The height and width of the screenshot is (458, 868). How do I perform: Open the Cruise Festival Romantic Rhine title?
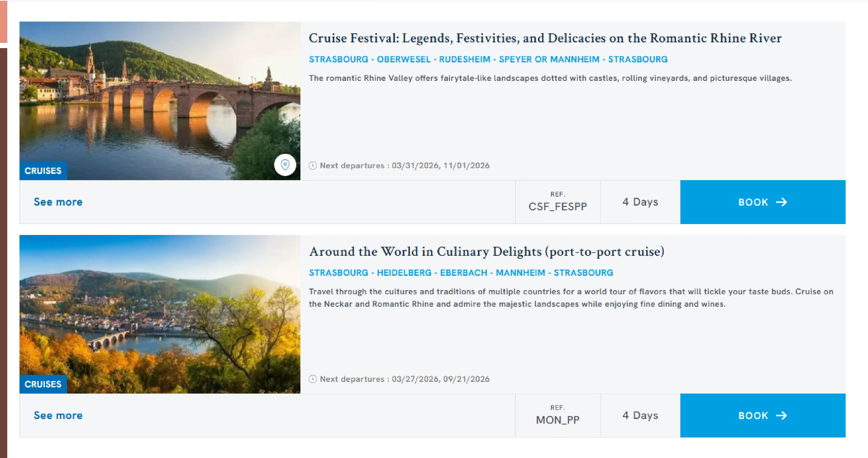coord(545,38)
